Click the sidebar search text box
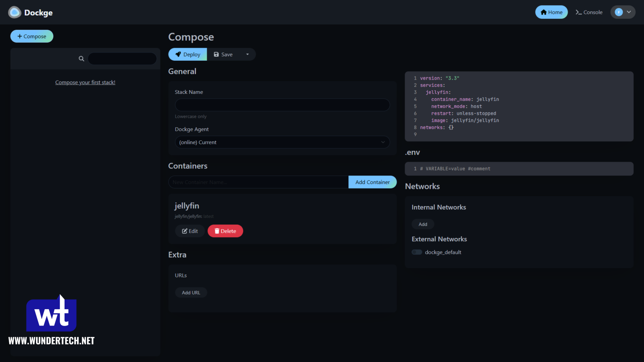644x362 pixels. [x=122, y=59]
